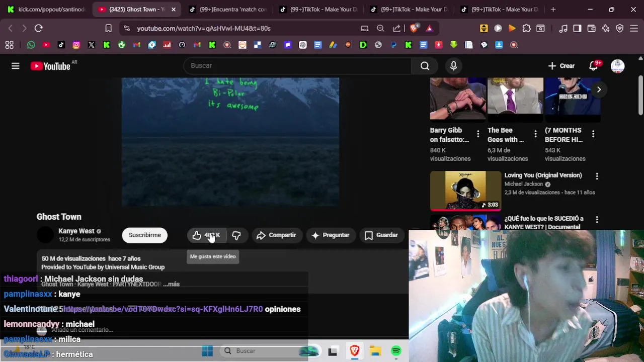View site information icon beside URL
The width and height of the screenshot is (644, 362).
(126, 29)
